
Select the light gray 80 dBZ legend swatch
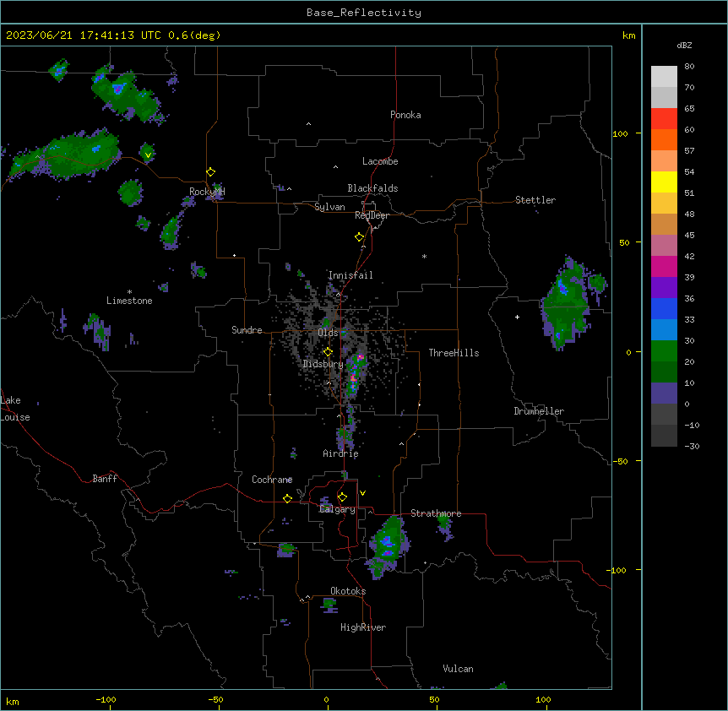(x=664, y=76)
